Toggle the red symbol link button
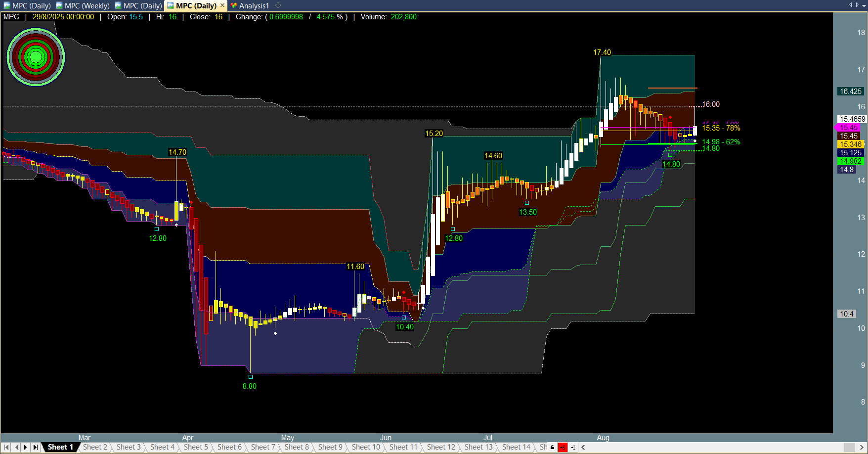The image size is (868, 454). 563,447
